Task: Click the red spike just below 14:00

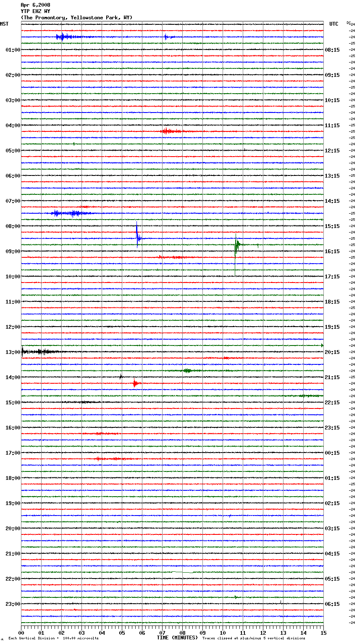Action: (135, 383)
